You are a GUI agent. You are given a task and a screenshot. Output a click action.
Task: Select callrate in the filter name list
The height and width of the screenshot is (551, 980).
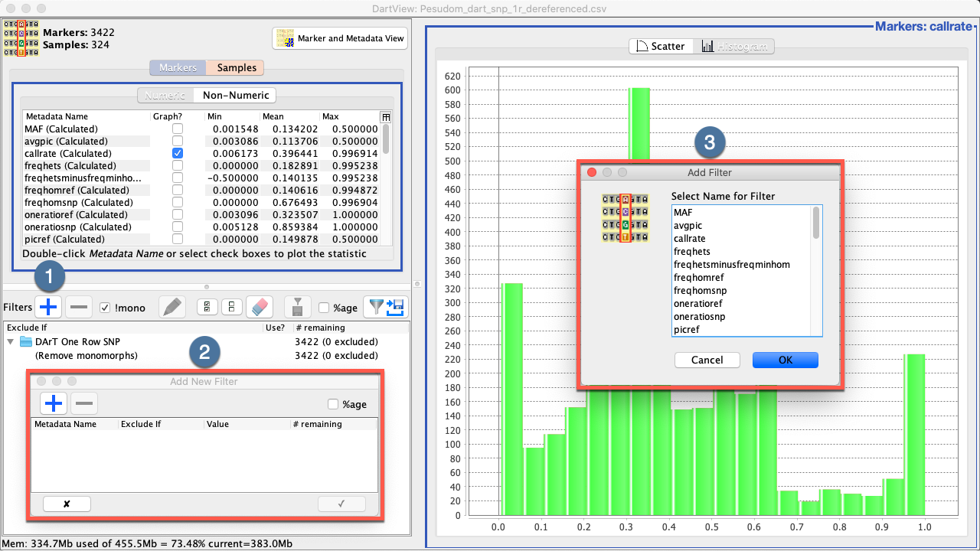point(741,239)
